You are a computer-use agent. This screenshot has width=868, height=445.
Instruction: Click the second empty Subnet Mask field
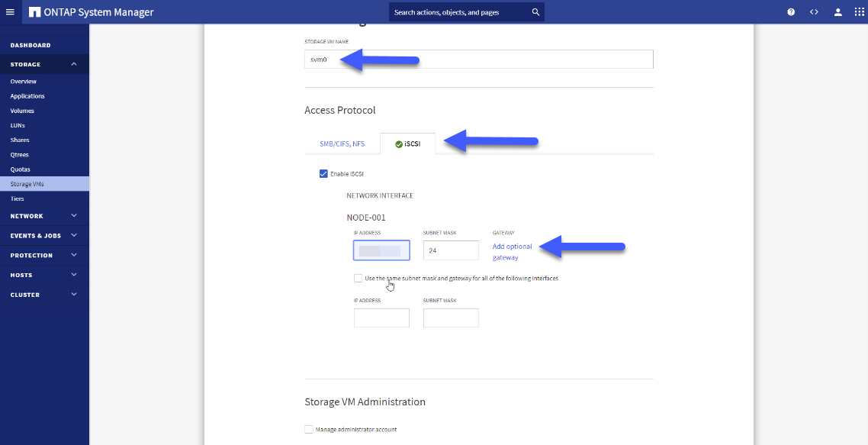pyautogui.click(x=451, y=318)
